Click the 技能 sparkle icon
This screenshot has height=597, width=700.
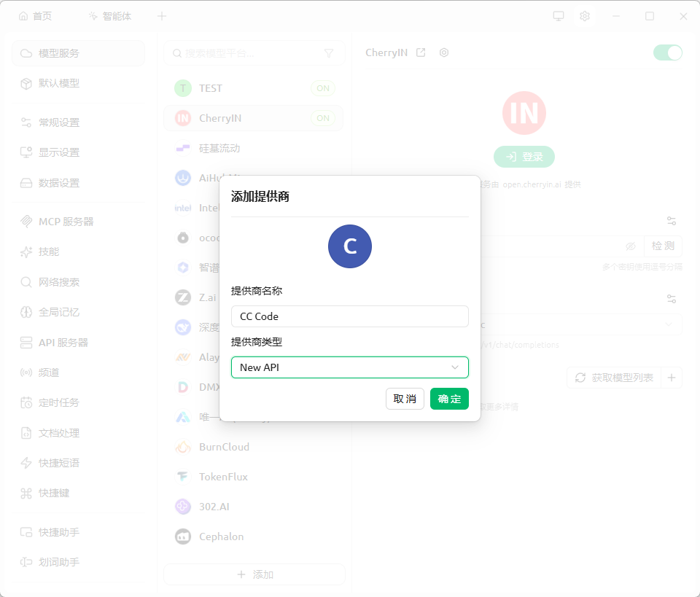click(26, 251)
